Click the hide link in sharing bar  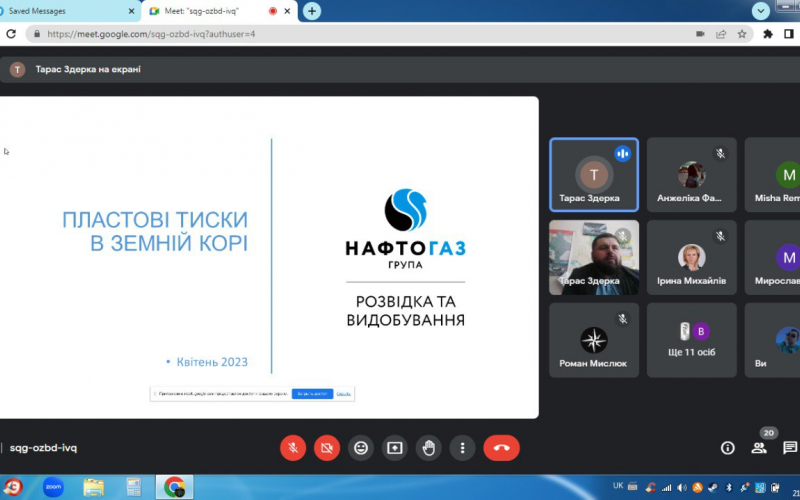coord(343,393)
